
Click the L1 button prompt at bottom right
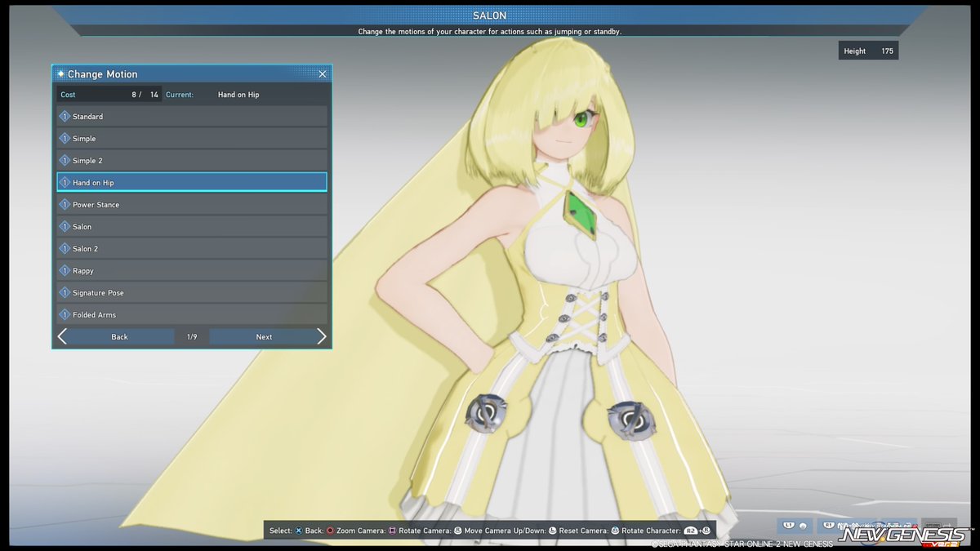tap(787, 525)
